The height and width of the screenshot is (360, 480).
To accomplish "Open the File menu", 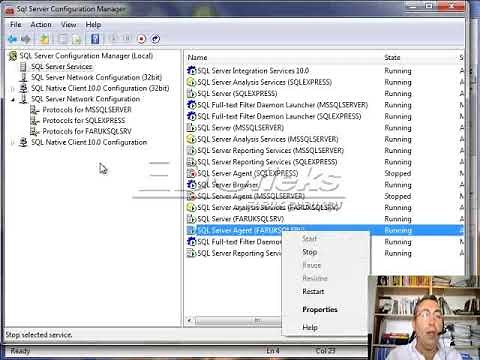I will tap(16, 25).
